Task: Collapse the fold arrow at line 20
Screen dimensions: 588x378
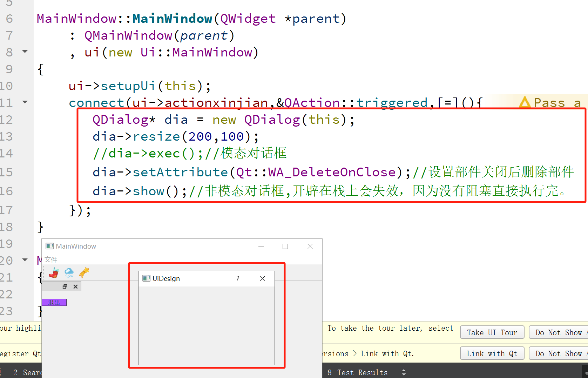Action: coord(25,260)
